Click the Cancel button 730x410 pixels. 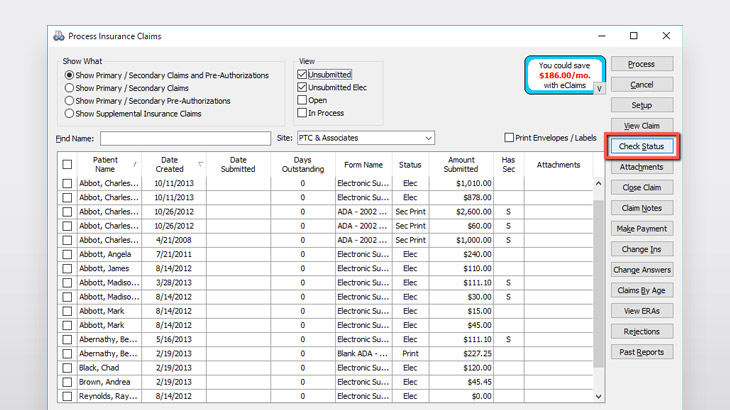(x=642, y=85)
